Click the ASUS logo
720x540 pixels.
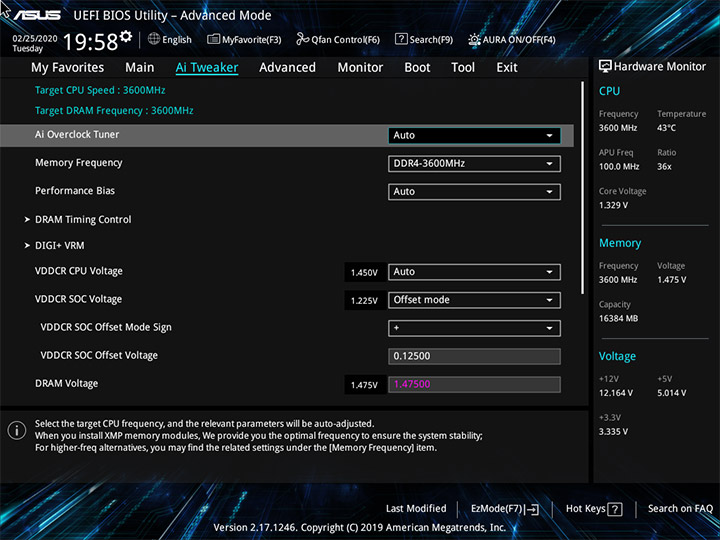[38, 16]
